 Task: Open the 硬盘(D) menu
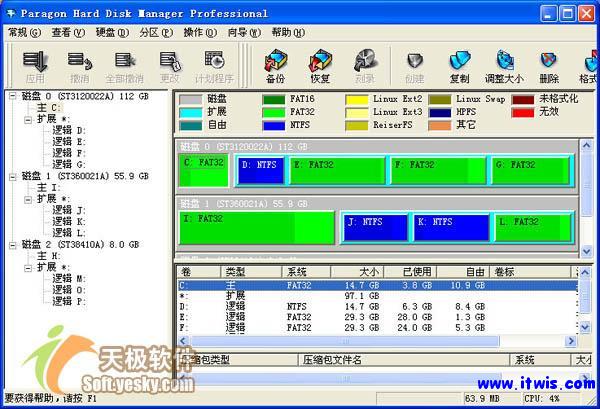pyautogui.click(x=112, y=33)
